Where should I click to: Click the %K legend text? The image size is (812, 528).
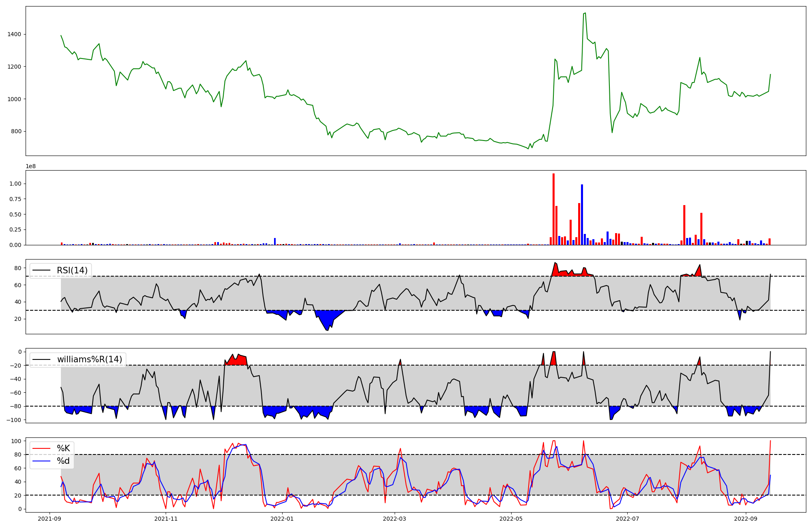click(63, 448)
